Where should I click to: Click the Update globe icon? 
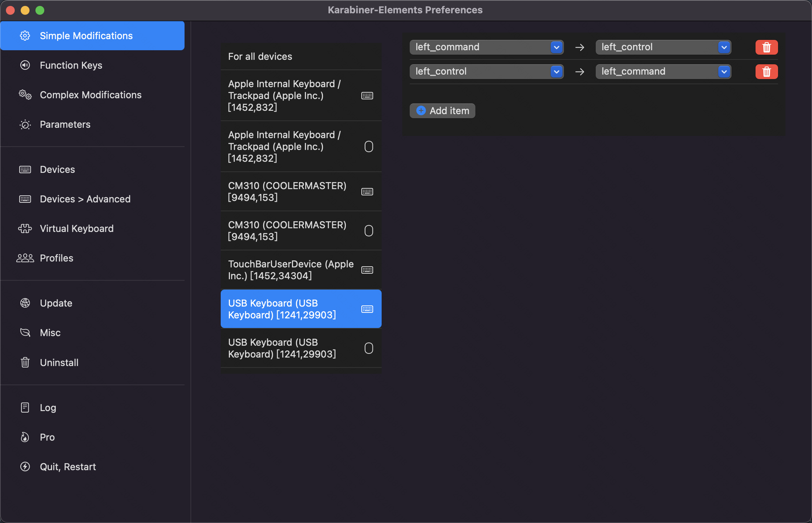(x=25, y=303)
